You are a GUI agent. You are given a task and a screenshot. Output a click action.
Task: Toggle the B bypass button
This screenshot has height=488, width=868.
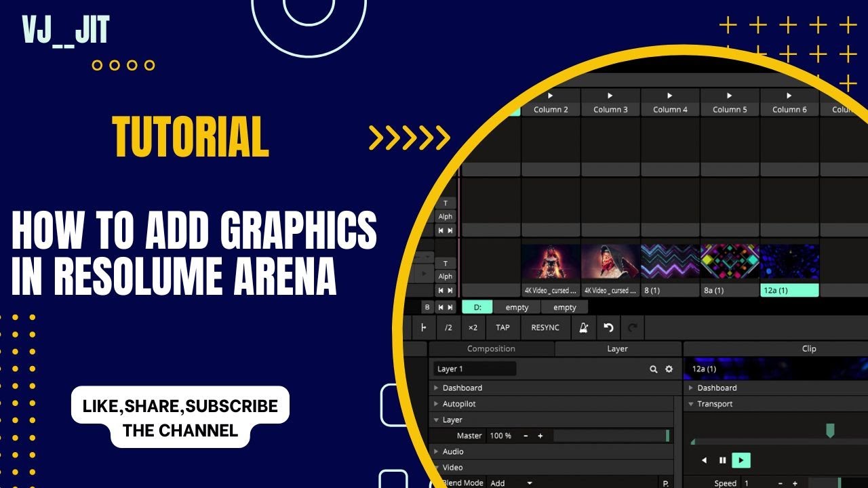coord(427,307)
